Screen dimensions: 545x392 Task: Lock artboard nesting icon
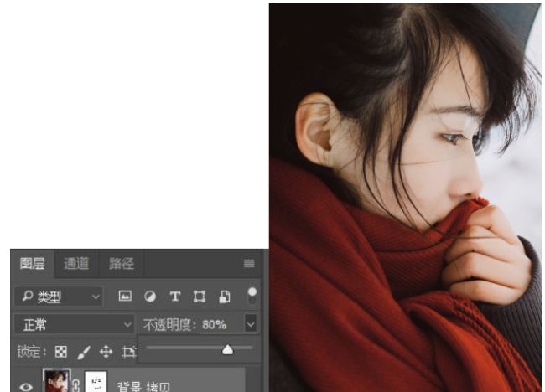(128, 352)
